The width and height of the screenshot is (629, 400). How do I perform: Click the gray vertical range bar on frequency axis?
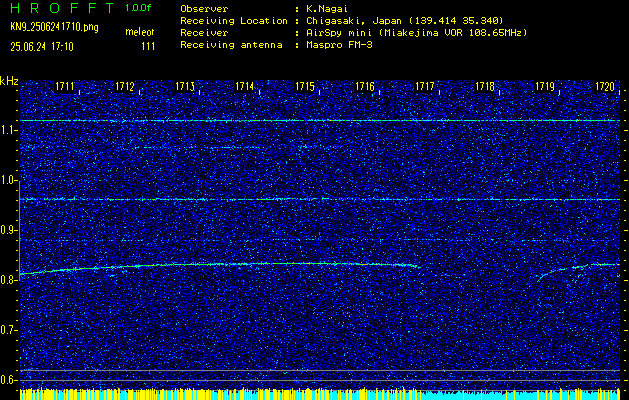[19, 230]
